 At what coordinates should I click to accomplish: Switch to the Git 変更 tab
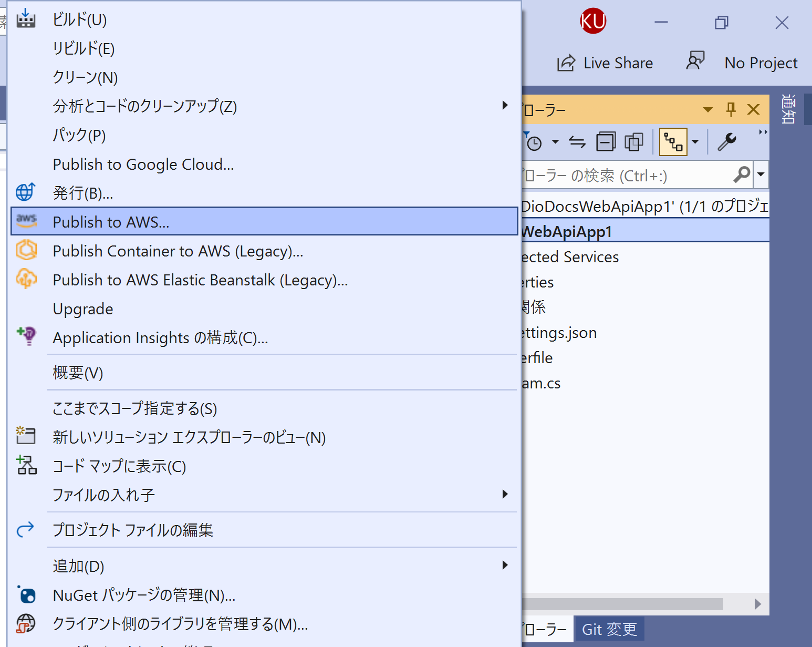[609, 629]
